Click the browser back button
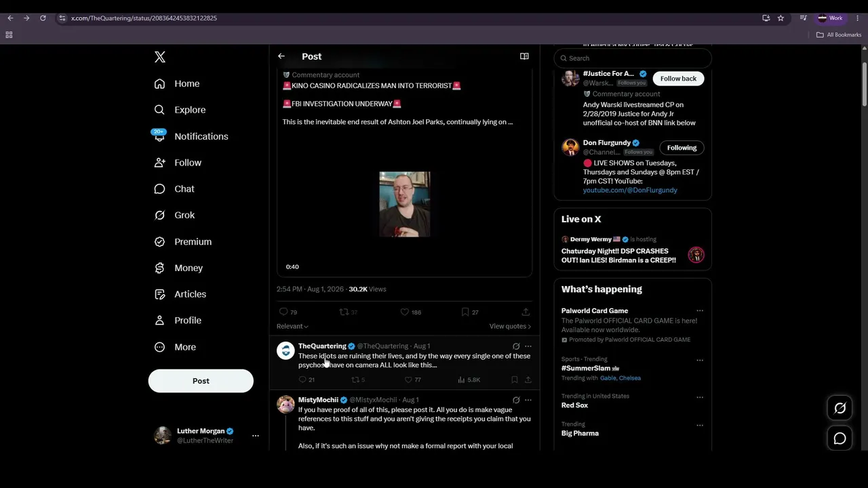Image resolution: width=868 pixels, height=488 pixels. [x=10, y=18]
